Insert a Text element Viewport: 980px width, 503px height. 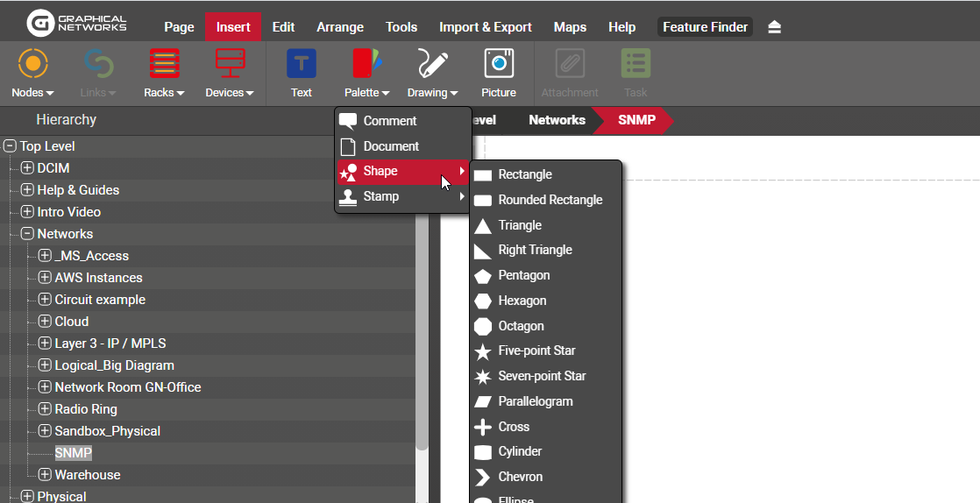pyautogui.click(x=301, y=65)
